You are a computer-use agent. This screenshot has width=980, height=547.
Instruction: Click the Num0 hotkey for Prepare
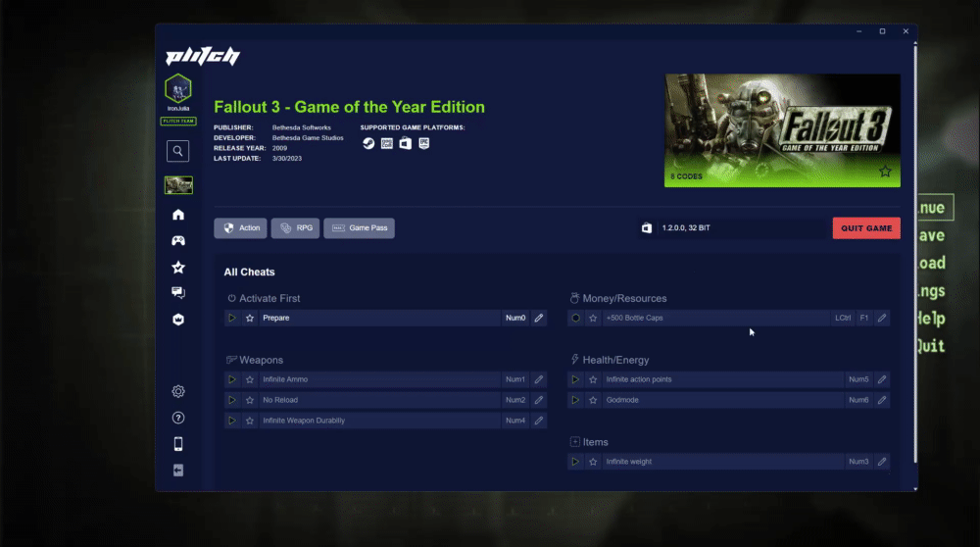[515, 318]
